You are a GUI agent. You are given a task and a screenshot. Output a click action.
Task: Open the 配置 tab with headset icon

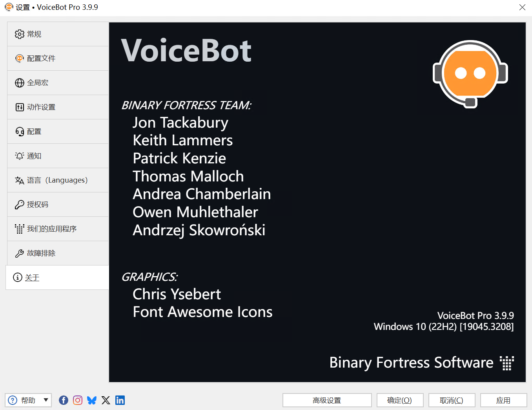58,132
